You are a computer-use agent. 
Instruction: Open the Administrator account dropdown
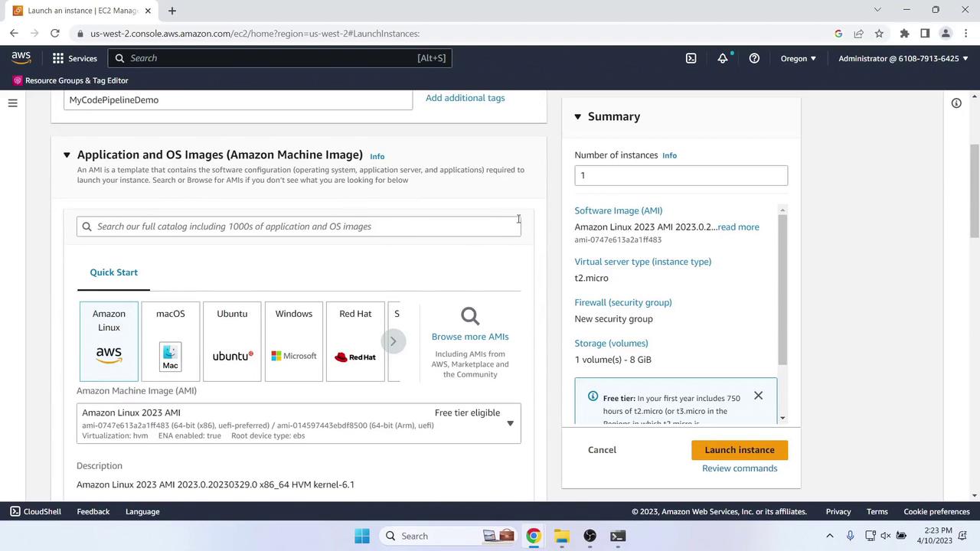click(x=903, y=58)
